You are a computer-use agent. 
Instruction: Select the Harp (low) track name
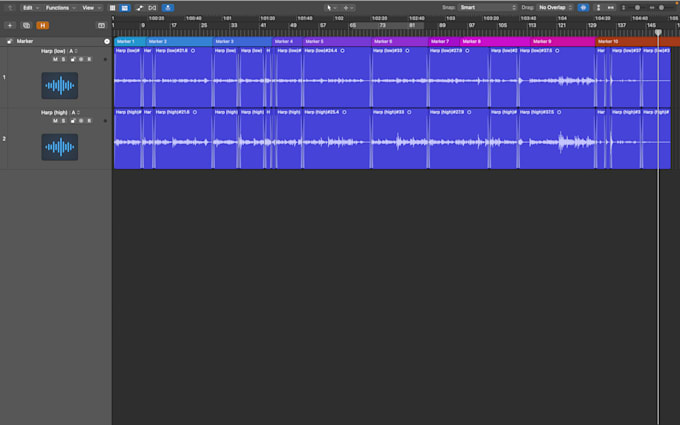click(x=53, y=51)
